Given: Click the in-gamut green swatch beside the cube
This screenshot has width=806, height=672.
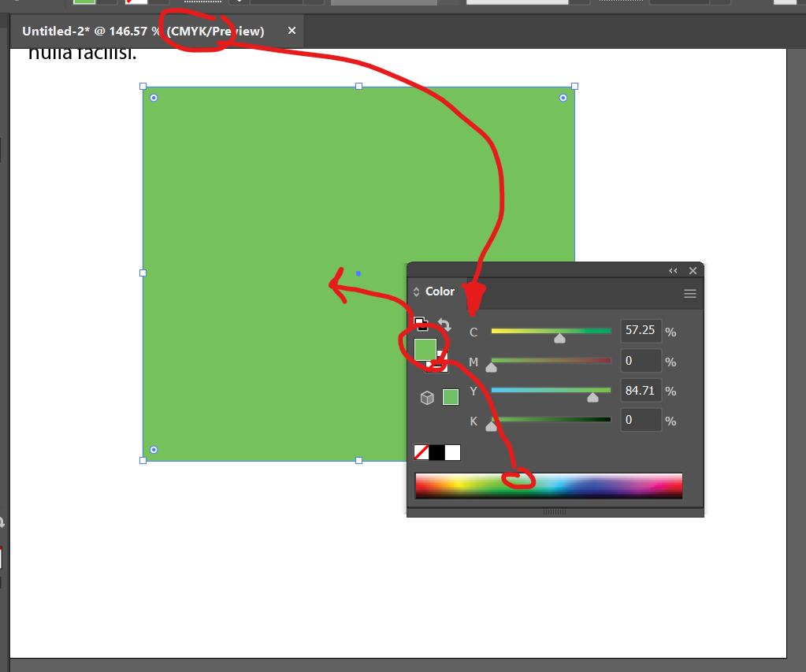Looking at the screenshot, I should (450, 397).
